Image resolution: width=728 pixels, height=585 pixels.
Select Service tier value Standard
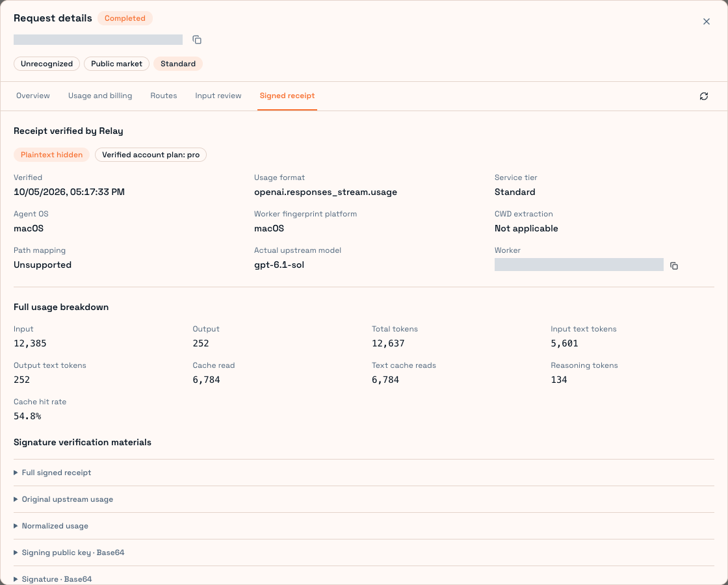click(x=515, y=192)
